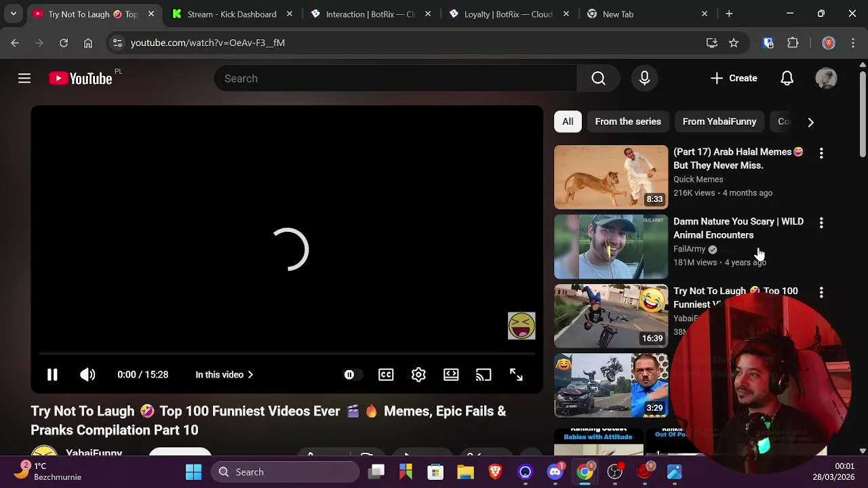
Task: Show more filter chips with arrow
Action: coord(810,122)
